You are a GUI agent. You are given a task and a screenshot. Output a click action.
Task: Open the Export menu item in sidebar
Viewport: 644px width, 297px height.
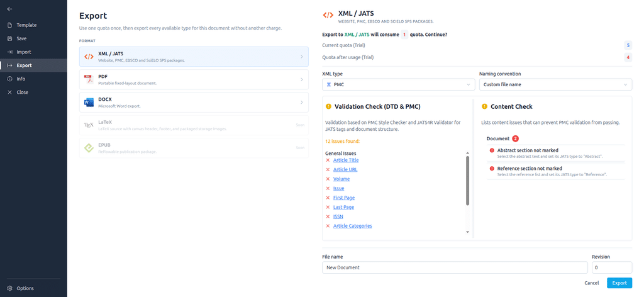coord(33,65)
